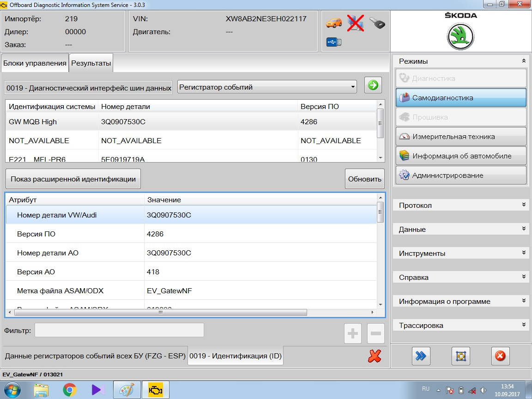Expand the Инструменты section
The height and width of the screenshot is (399, 532).
pos(461,254)
